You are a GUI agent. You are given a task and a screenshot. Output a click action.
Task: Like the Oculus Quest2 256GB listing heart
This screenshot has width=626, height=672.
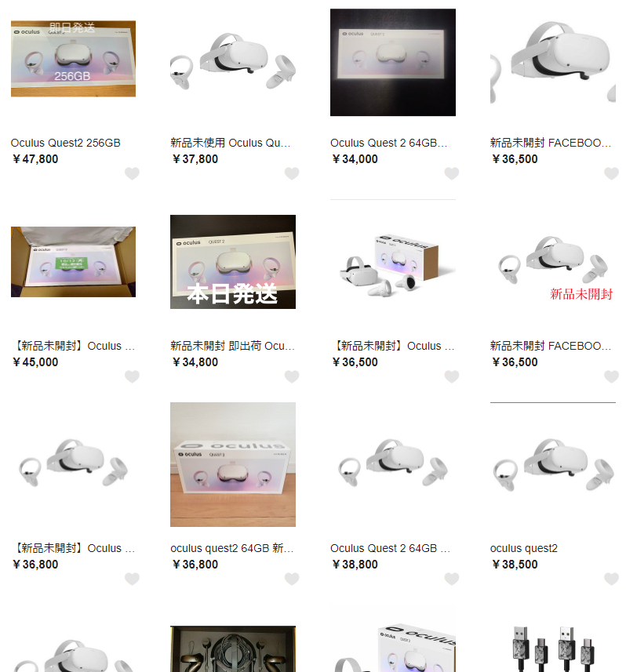(x=132, y=173)
